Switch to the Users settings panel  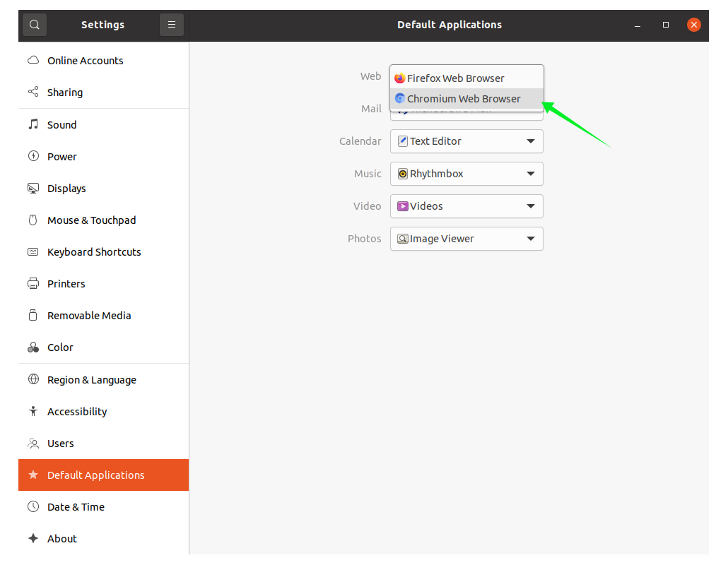[x=103, y=444]
